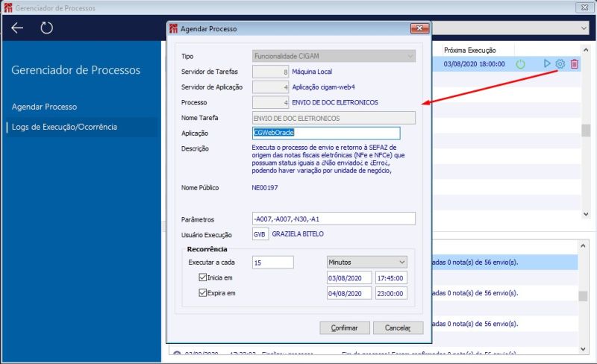Select the highlighted log row with 56 envio(s)
Image resolution: width=597 pixels, height=364 pixels.
505,263
